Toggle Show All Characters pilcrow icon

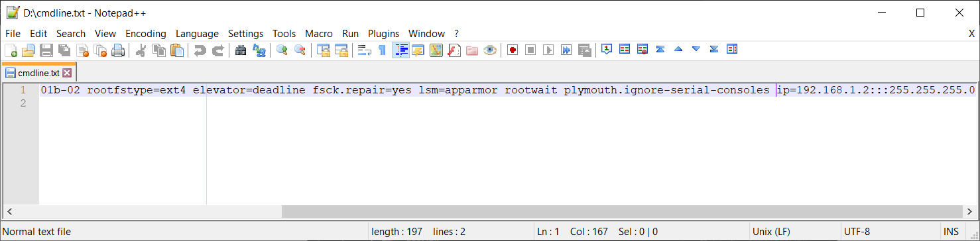(382, 50)
